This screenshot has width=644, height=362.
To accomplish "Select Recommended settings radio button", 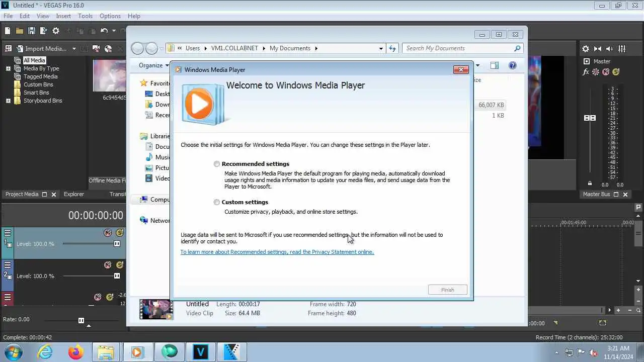I will (x=217, y=164).
